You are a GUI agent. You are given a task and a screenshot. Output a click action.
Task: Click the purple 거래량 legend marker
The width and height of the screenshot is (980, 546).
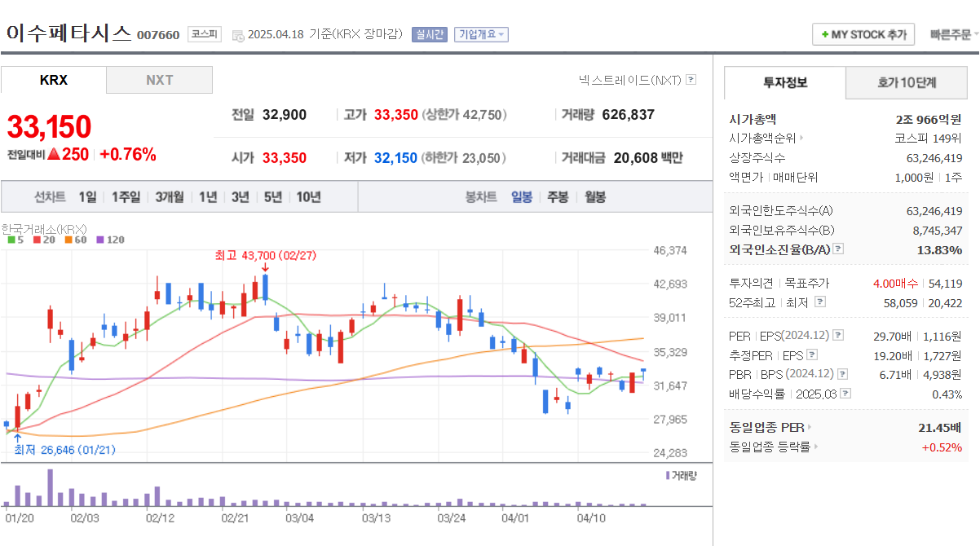click(x=668, y=475)
